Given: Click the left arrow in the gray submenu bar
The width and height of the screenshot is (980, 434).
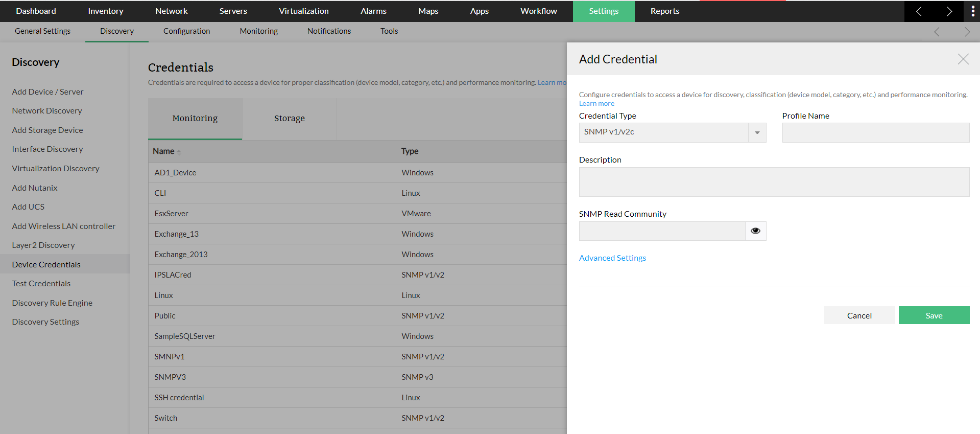Looking at the screenshot, I should (x=937, y=32).
